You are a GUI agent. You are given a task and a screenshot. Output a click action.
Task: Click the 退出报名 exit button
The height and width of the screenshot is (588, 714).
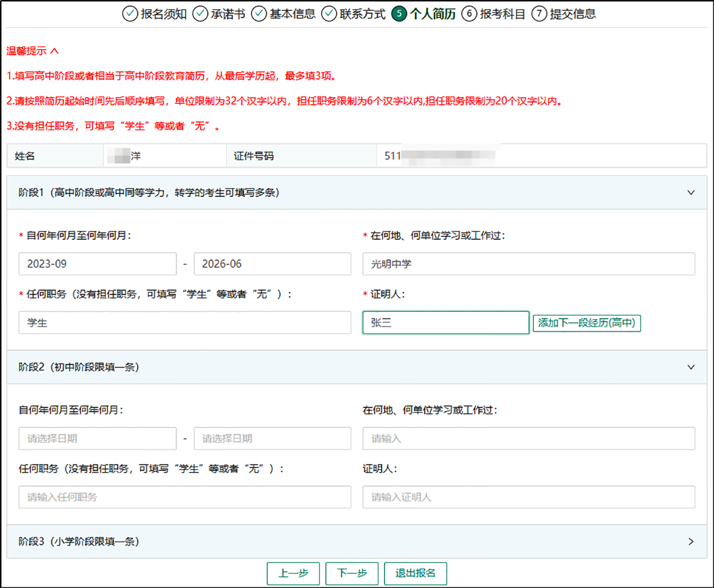(415, 573)
